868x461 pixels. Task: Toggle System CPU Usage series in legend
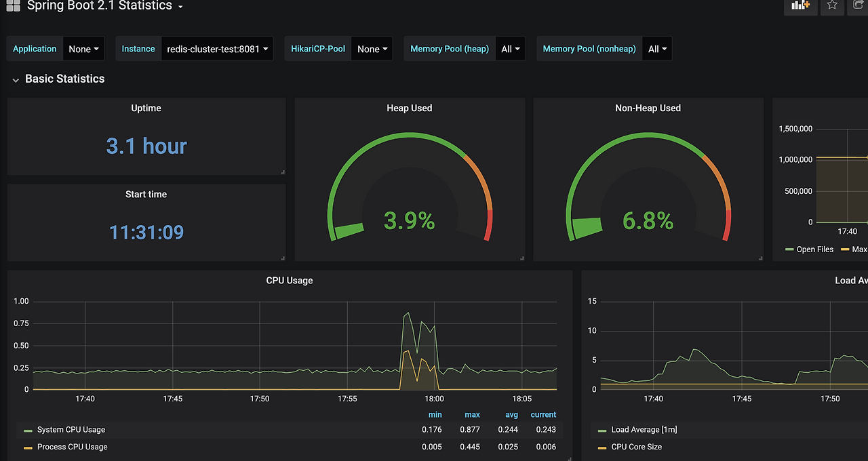pos(71,430)
